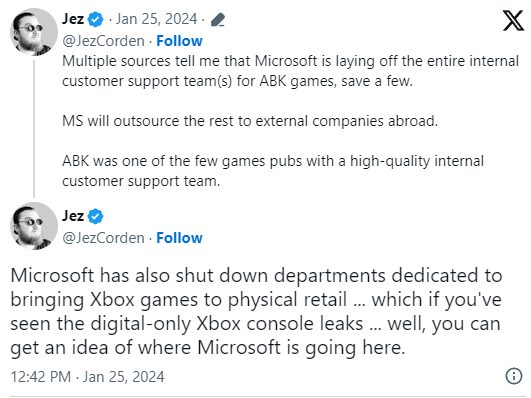Click the edited pencil icon

click(x=217, y=20)
